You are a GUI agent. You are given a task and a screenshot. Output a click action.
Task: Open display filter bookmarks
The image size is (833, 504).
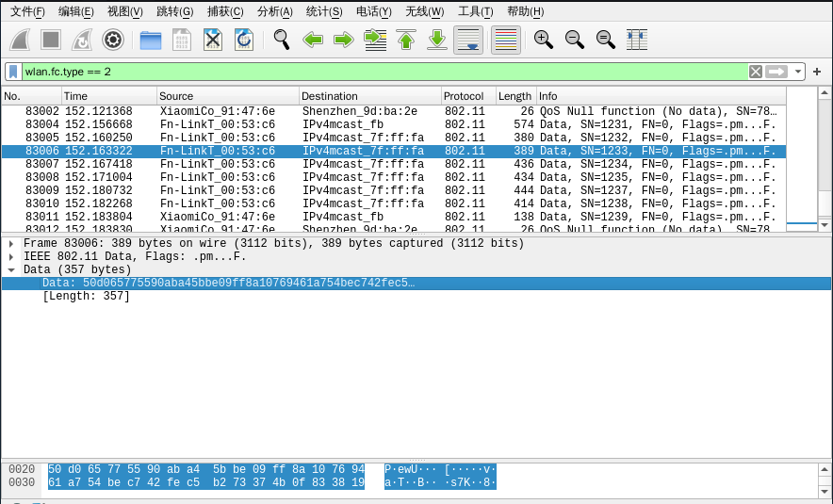click(x=14, y=72)
